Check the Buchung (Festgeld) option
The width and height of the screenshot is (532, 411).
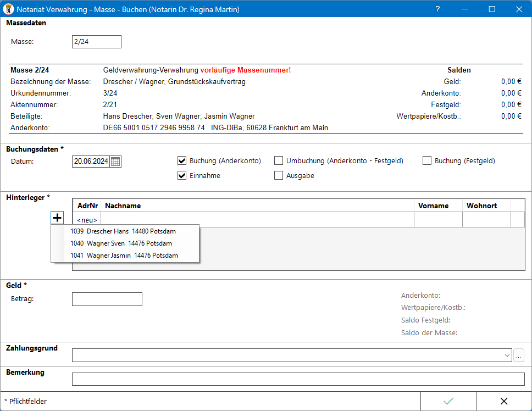click(427, 161)
